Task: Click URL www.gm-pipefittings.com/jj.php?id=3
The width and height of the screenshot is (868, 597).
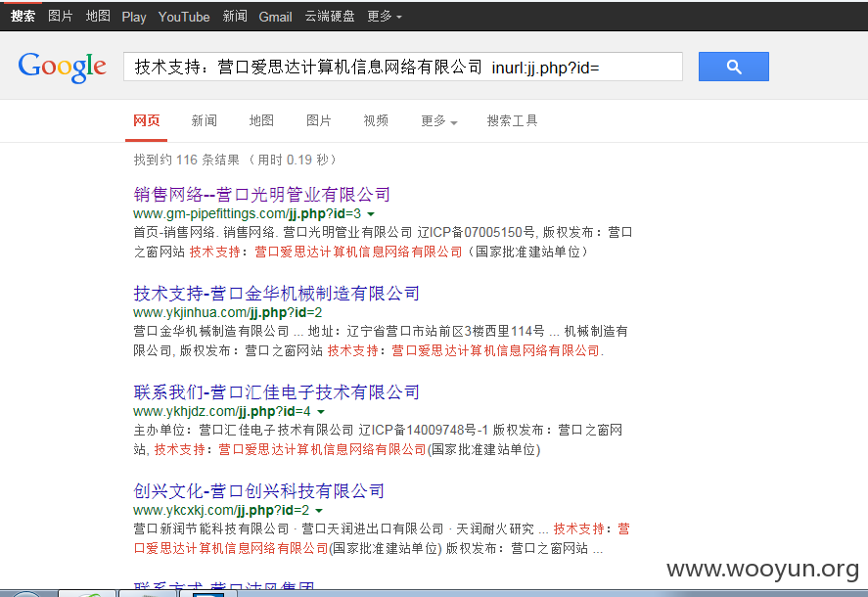Action: click(x=247, y=213)
